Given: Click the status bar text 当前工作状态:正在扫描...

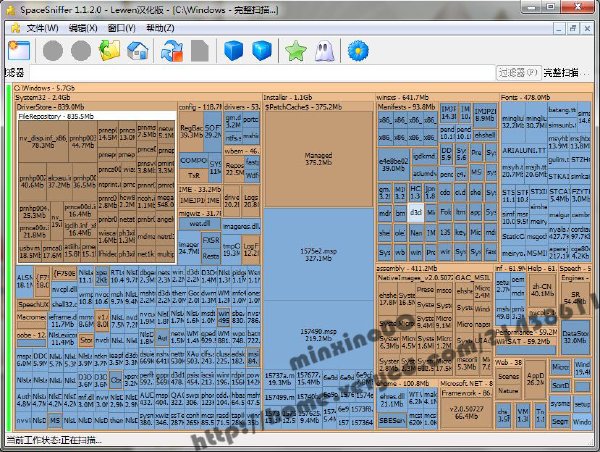Looking at the screenshot, I should pyautogui.click(x=54, y=440).
